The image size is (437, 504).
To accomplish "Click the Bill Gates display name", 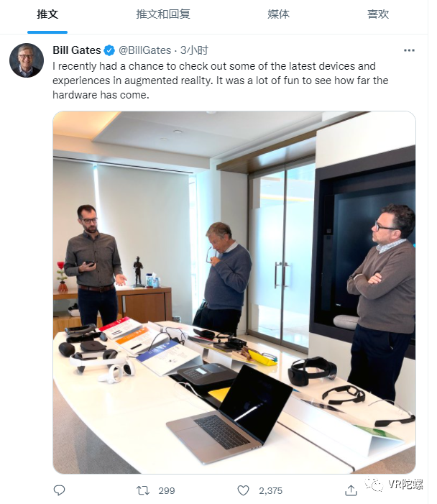I will (77, 50).
